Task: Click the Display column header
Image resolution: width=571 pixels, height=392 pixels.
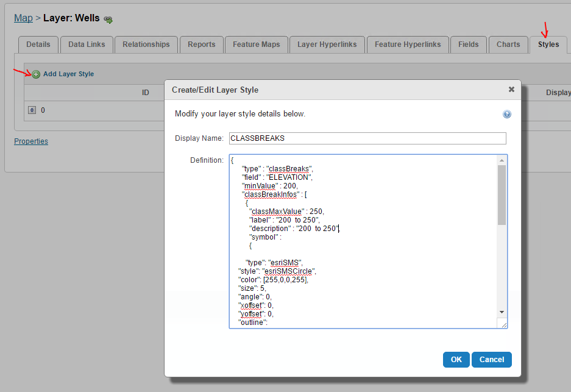Action: pos(558,93)
